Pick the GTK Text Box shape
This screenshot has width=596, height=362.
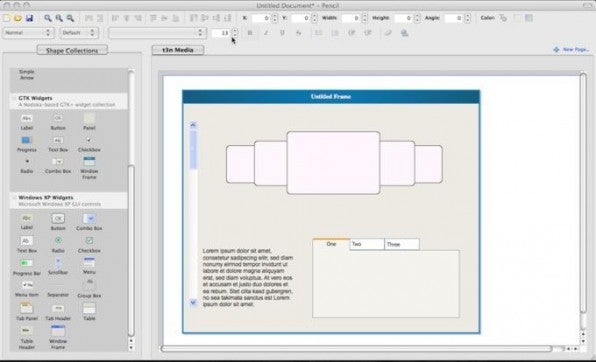point(58,144)
